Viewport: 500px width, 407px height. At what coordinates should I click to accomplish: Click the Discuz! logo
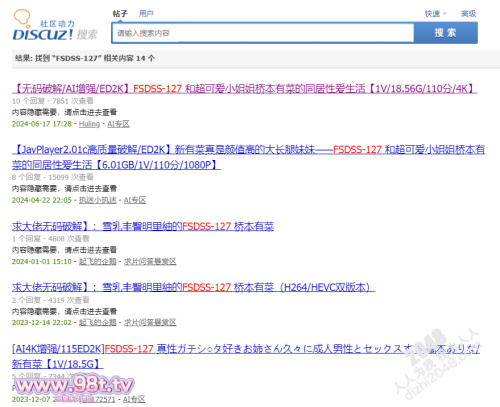[55, 25]
